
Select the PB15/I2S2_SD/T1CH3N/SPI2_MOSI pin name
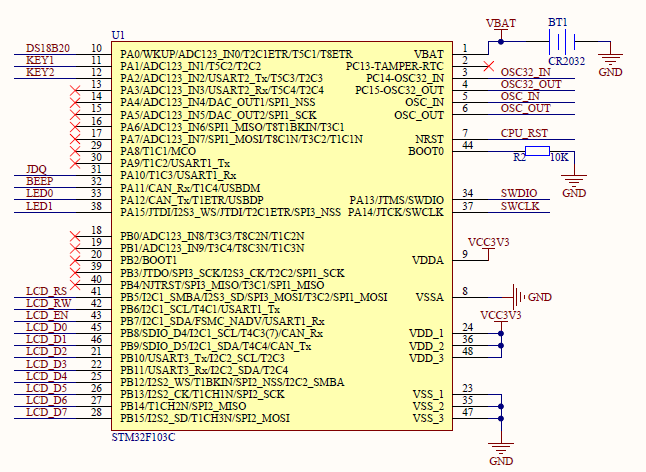point(205,418)
